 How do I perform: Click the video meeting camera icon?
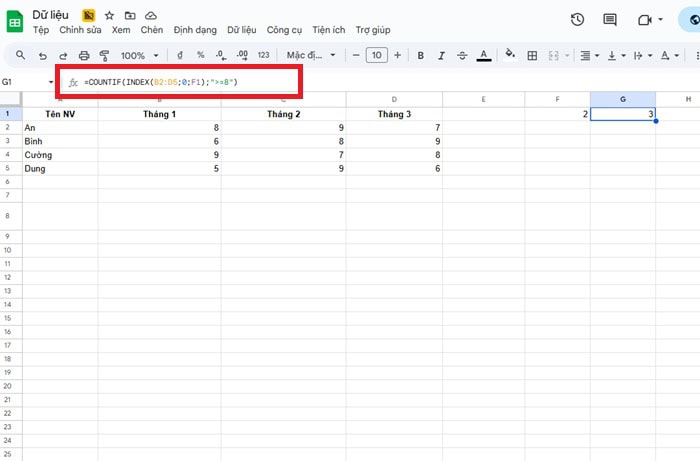(644, 20)
